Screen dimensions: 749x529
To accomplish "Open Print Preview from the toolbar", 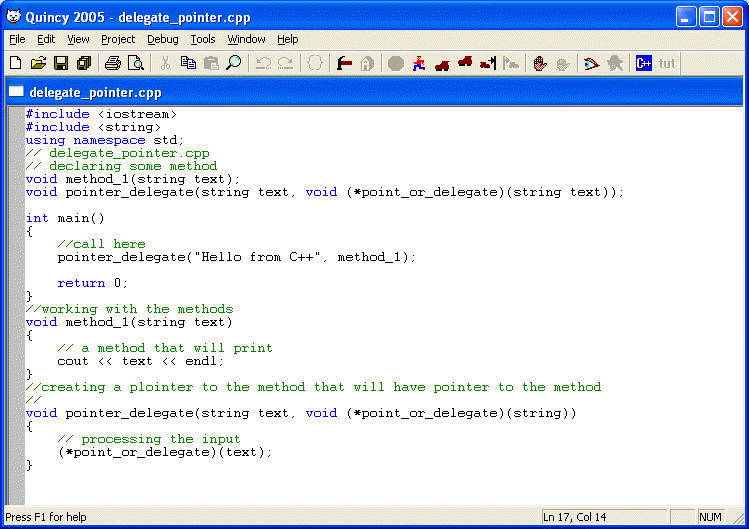I will 135,63.
